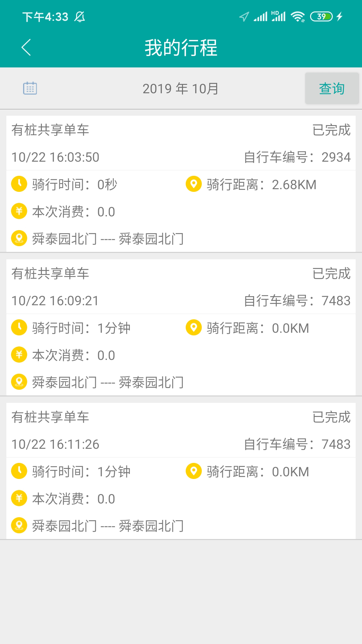
Task: Tap clock icon of the 16:03:50 trip
Action: tap(19, 184)
